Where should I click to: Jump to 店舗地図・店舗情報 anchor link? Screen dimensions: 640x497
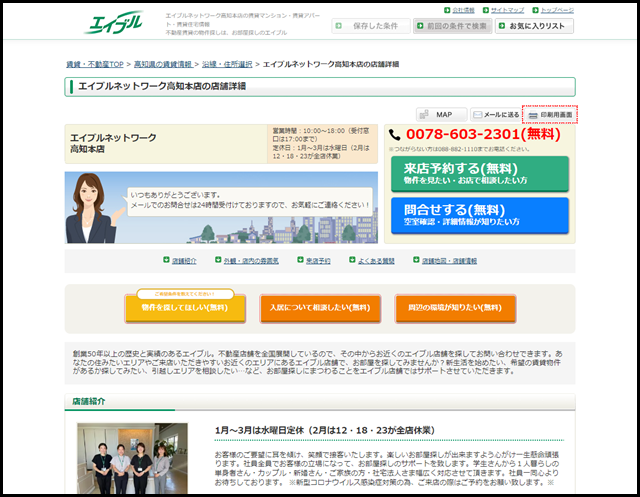coord(449,261)
